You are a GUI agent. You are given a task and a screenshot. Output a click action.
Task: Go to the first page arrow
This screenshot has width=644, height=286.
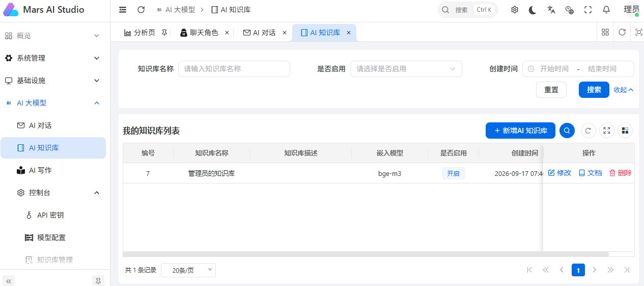[x=529, y=270]
